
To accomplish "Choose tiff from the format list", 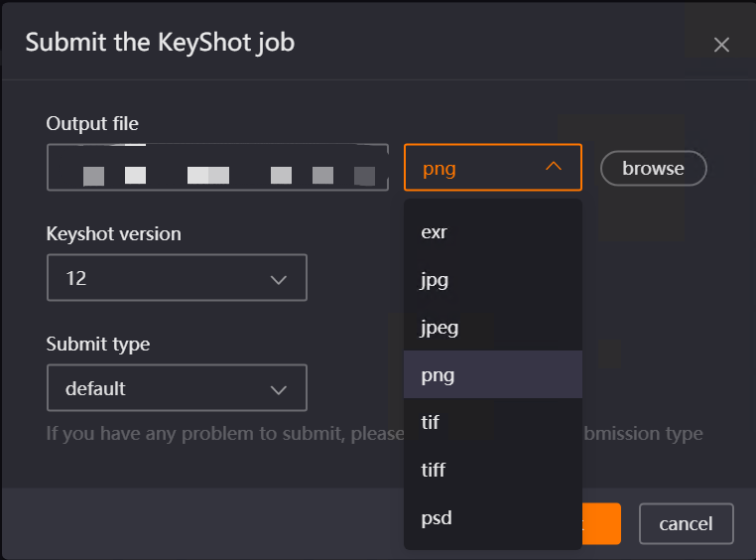I will [493, 470].
